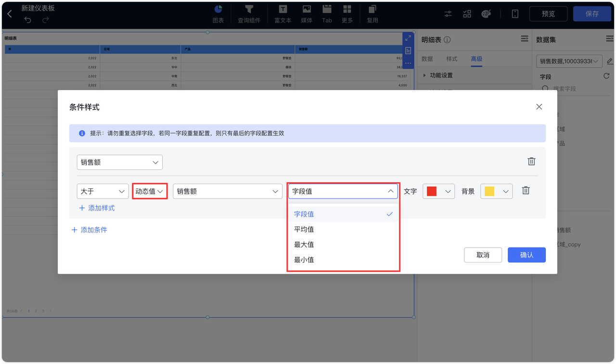Open the red 文字 color picker
Viewport: 616px width, 364px height.
(x=438, y=191)
